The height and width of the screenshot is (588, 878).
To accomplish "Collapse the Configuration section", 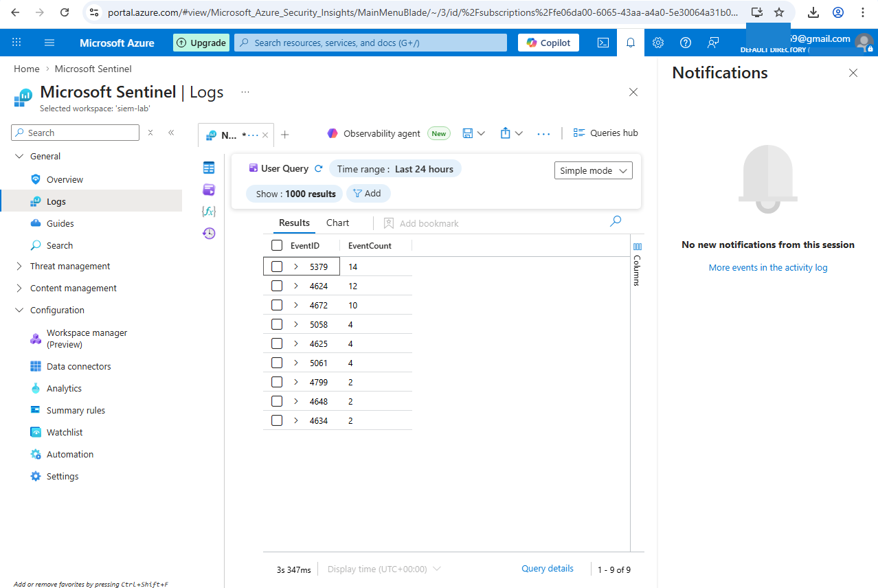I will (x=19, y=310).
